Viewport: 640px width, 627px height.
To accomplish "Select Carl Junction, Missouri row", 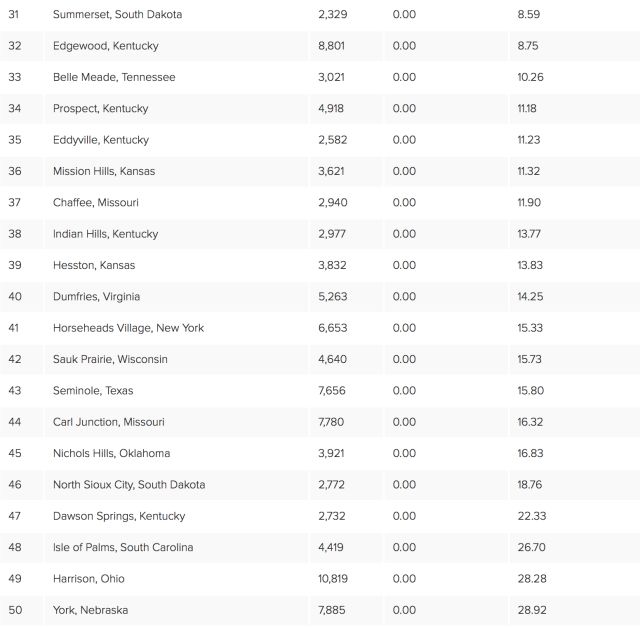I will (x=320, y=422).
